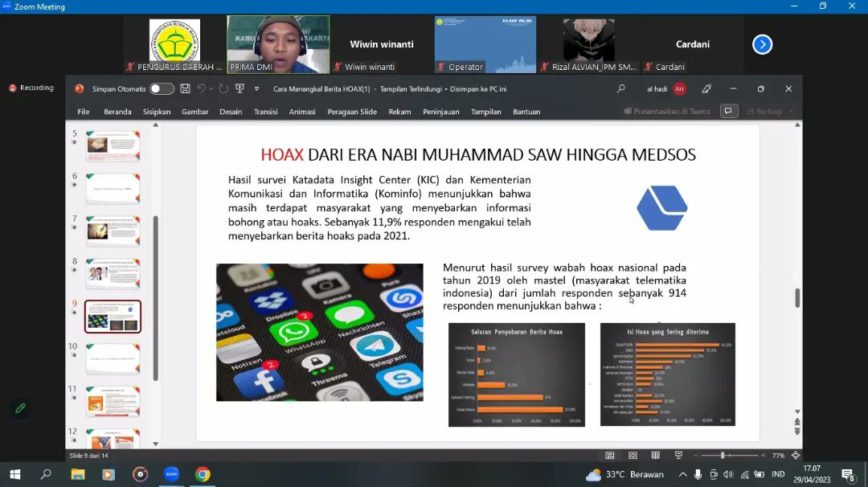Select slide 5 thumbnail
This screenshot has height=487, width=868.
(x=113, y=145)
